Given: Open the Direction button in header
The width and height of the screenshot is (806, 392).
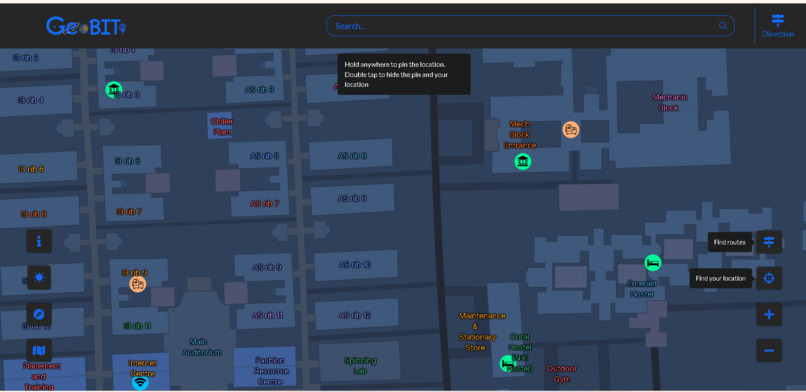Looking at the screenshot, I should click(x=778, y=26).
